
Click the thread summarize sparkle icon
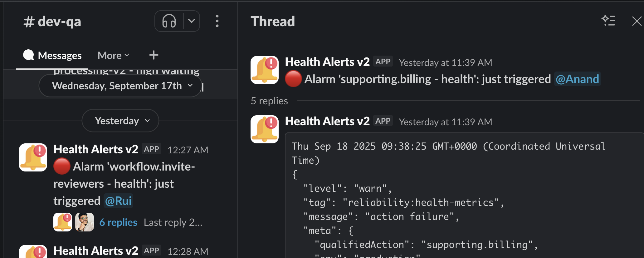coord(608,21)
